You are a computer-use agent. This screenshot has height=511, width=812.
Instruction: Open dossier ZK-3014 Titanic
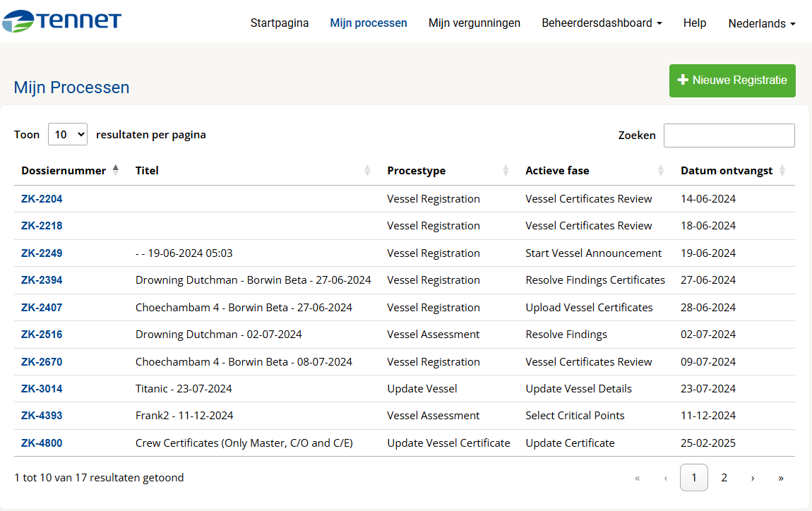(x=42, y=389)
